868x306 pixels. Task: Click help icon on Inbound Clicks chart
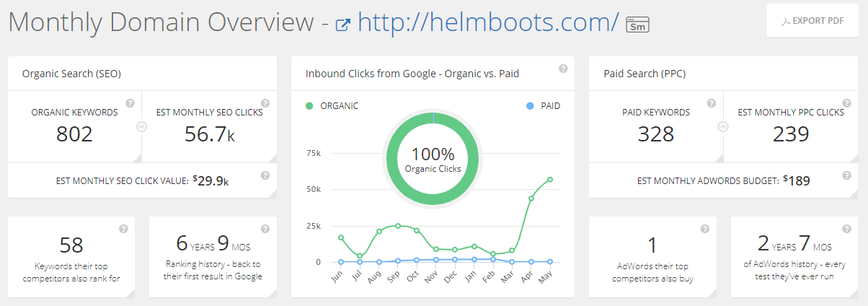(563, 69)
